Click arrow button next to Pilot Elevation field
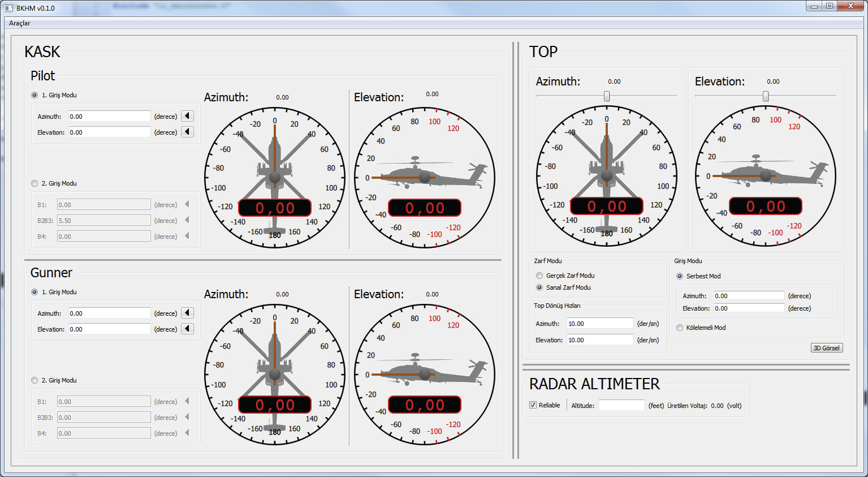Viewport: 868px width, 477px height. click(x=188, y=132)
